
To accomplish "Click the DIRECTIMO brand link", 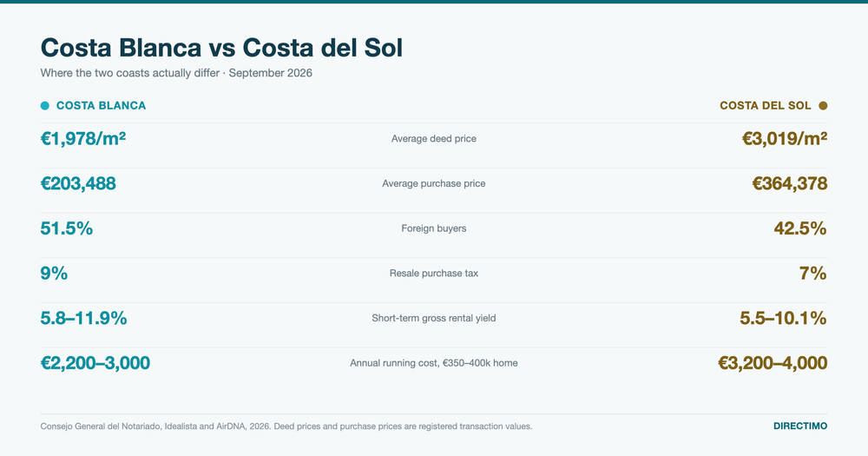I will tap(800, 426).
